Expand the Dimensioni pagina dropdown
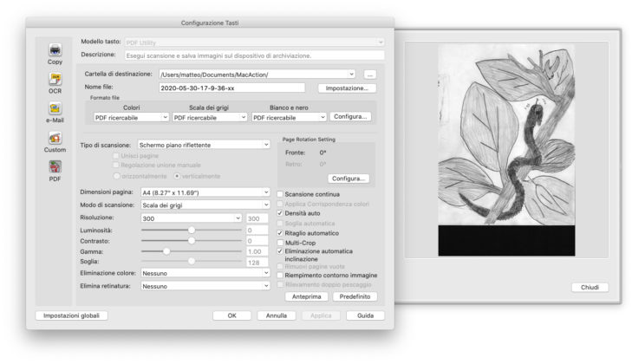This screenshot has height=364, width=632. pos(205,192)
